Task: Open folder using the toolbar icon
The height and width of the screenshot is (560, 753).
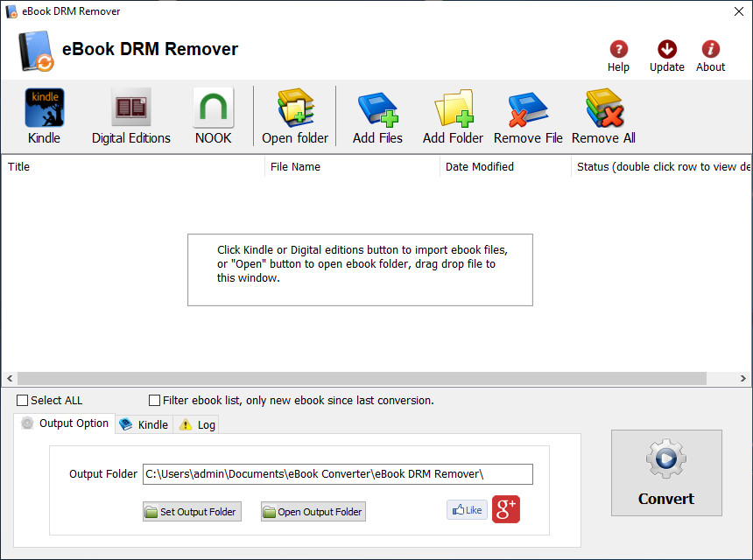Action: coord(295,116)
